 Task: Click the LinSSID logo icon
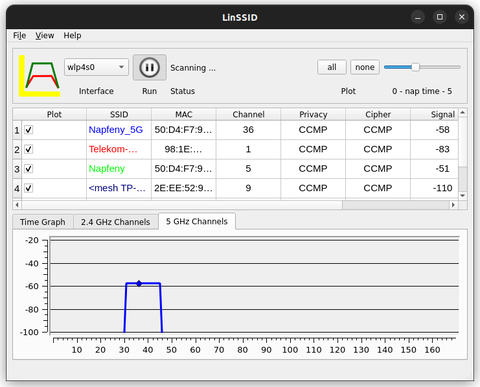40,76
